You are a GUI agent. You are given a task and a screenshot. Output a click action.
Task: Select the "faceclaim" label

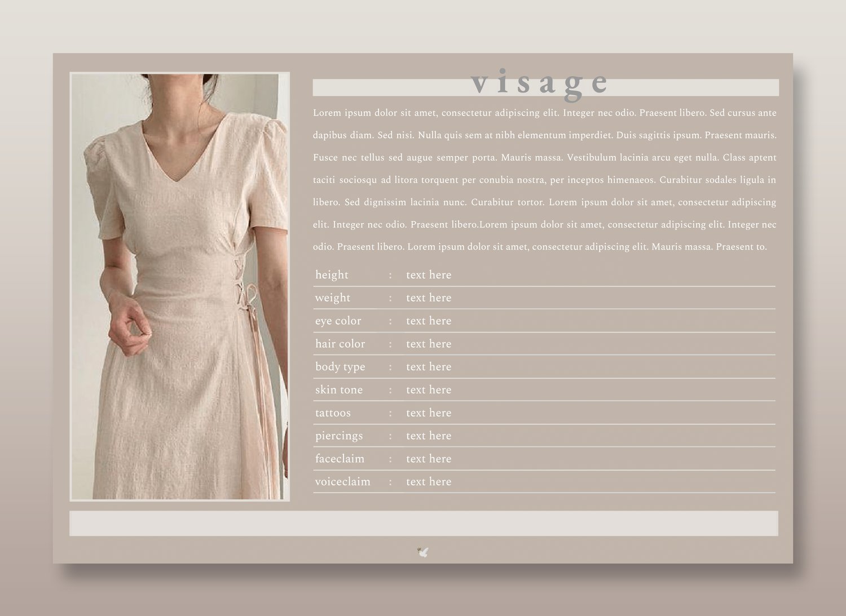(340, 459)
